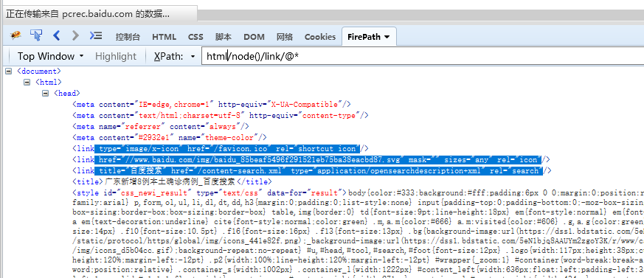Switch to the 网络 tab

click(x=284, y=37)
